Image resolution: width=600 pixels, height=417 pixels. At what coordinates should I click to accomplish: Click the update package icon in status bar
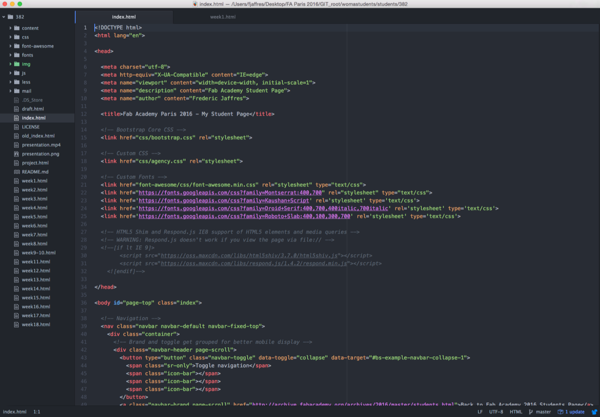tap(561, 412)
